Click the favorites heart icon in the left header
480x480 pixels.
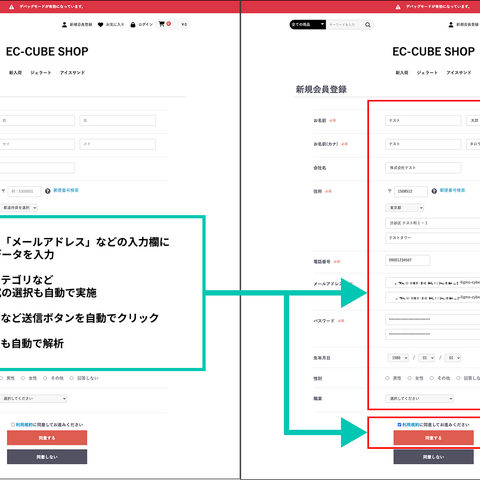(x=100, y=25)
